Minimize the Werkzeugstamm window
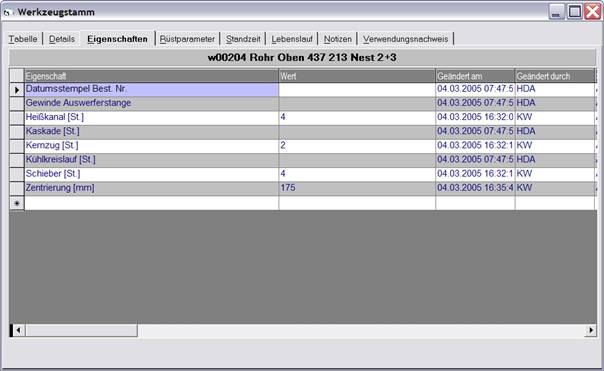Viewport: 604px width, 371px height. coord(556,12)
